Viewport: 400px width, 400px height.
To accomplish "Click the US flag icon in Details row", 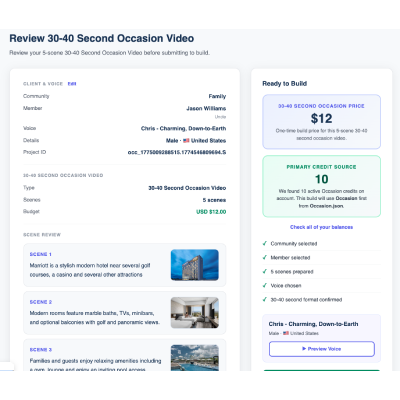I will tap(186, 140).
